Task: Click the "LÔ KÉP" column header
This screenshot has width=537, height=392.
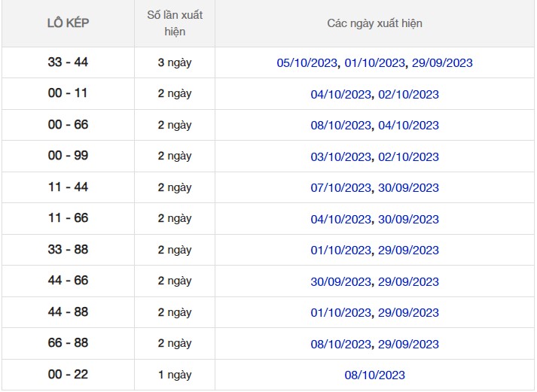Action: coord(68,23)
